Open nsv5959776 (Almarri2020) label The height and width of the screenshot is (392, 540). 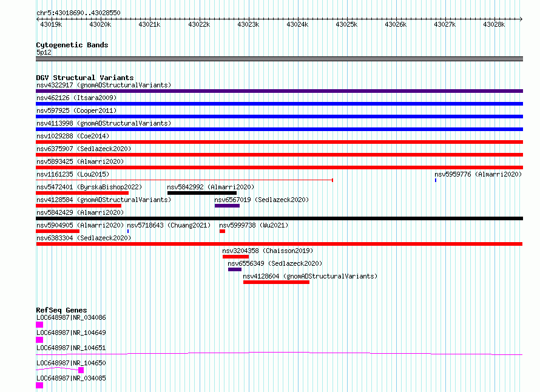478,174
